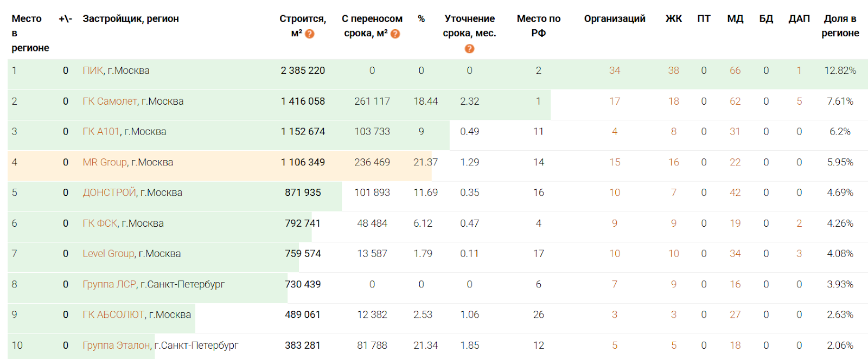Click column header Место по РФ
Screen dimensions: 868x359
539,26
